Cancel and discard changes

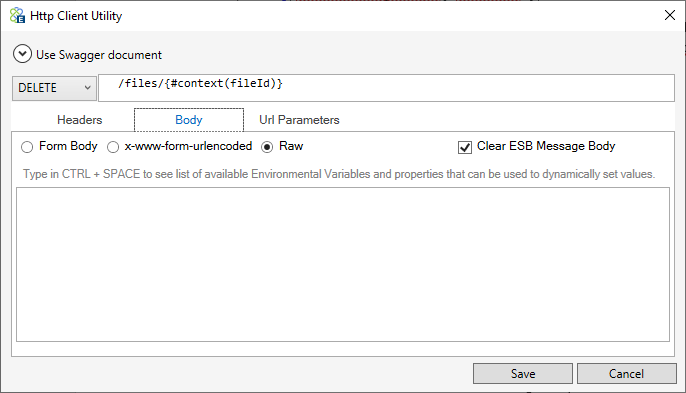pyautogui.click(x=626, y=373)
